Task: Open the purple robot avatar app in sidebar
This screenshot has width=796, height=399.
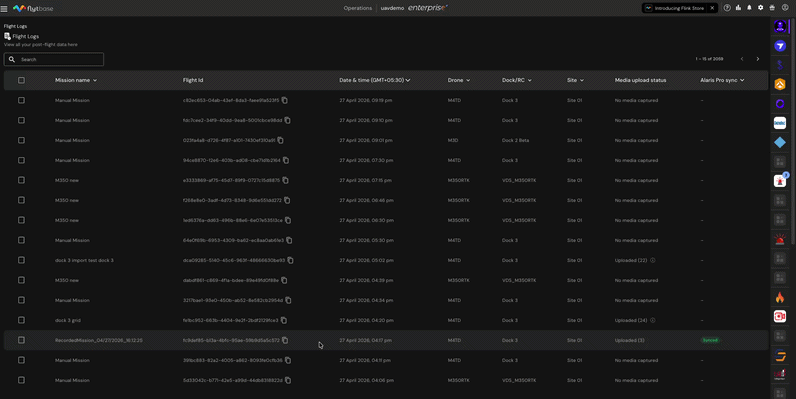Action: click(780, 26)
